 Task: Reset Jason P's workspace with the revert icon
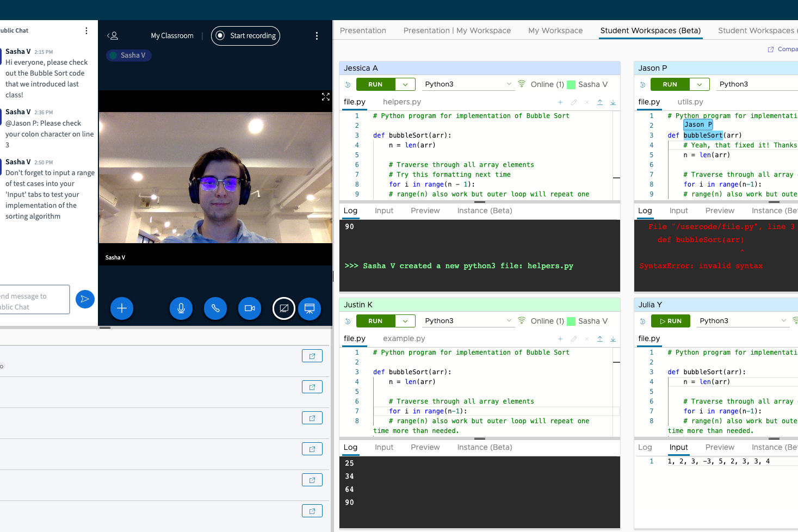tap(644, 84)
